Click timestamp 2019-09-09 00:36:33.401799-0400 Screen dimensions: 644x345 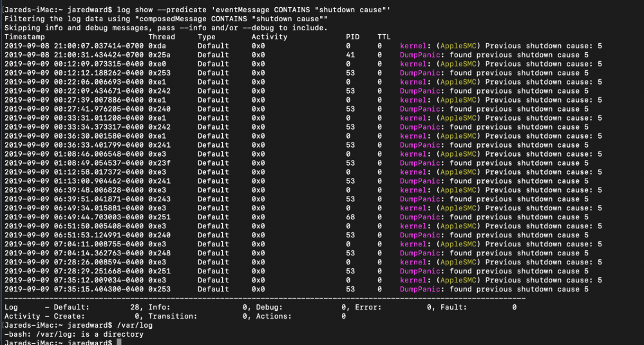coord(74,145)
